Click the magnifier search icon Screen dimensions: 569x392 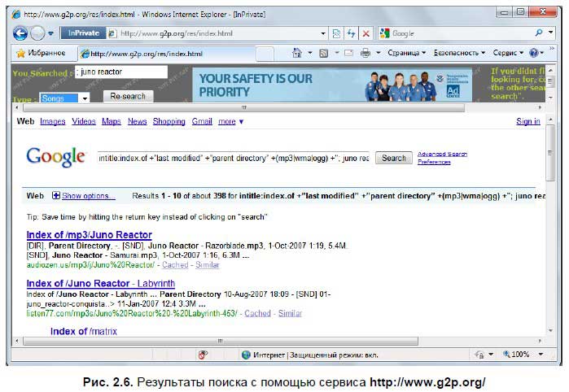pos(539,33)
